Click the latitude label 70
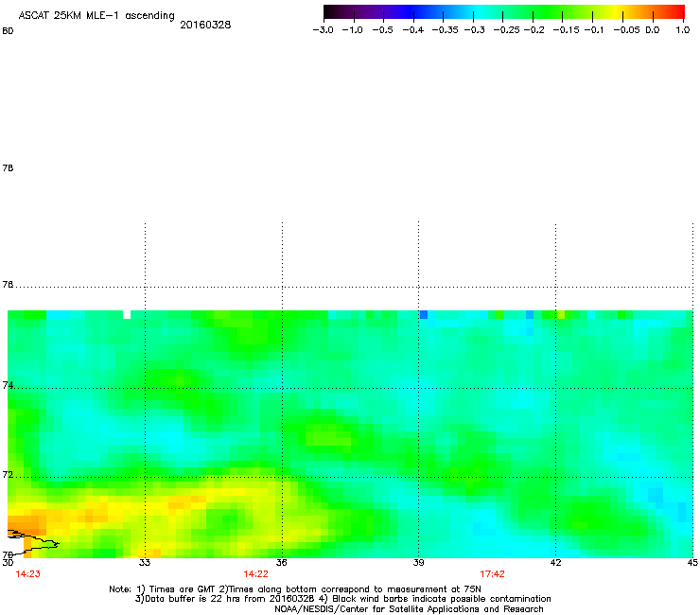The image size is (700, 615). (8, 555)
